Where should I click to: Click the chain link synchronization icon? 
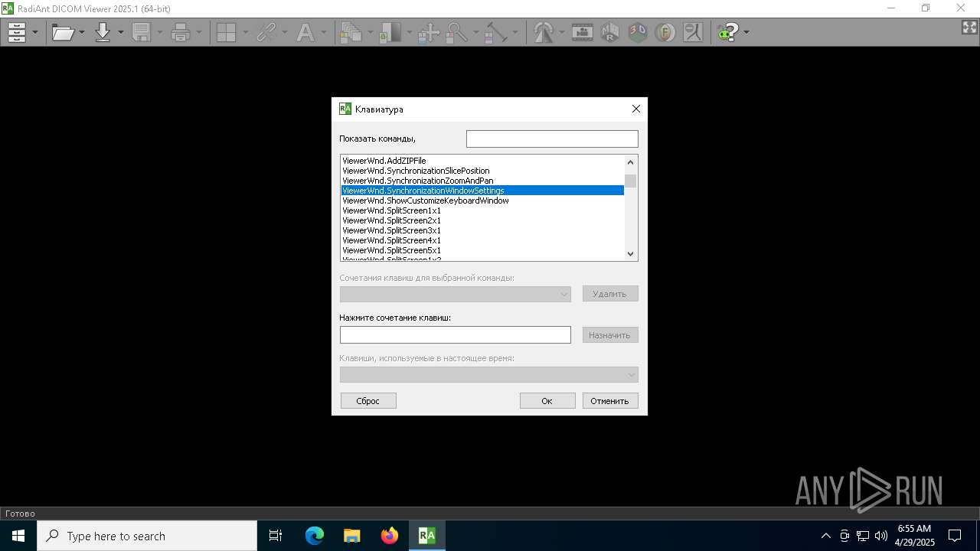click(266, 32)
